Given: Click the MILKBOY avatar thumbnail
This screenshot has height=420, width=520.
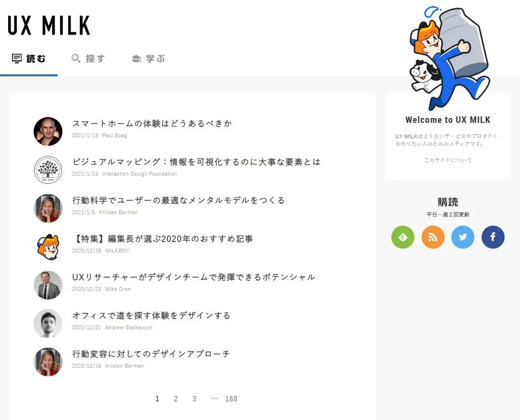Looking at the screenshot, I should (48, 247).
